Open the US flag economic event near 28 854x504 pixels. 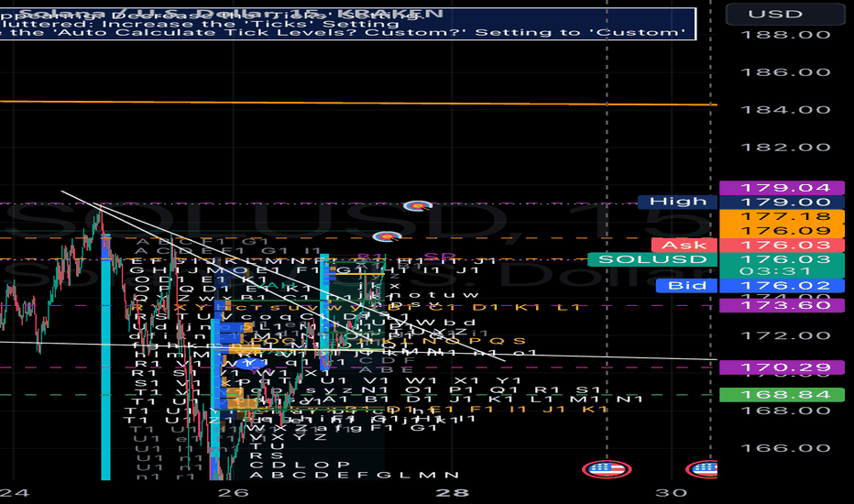pyautogui.click(x=607, y=468)
